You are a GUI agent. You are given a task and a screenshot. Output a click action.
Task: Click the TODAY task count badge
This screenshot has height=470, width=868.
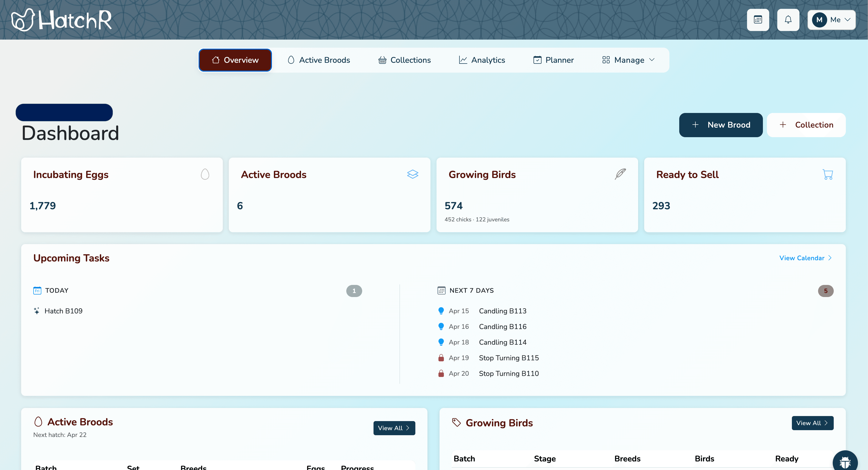pos(354,291)
